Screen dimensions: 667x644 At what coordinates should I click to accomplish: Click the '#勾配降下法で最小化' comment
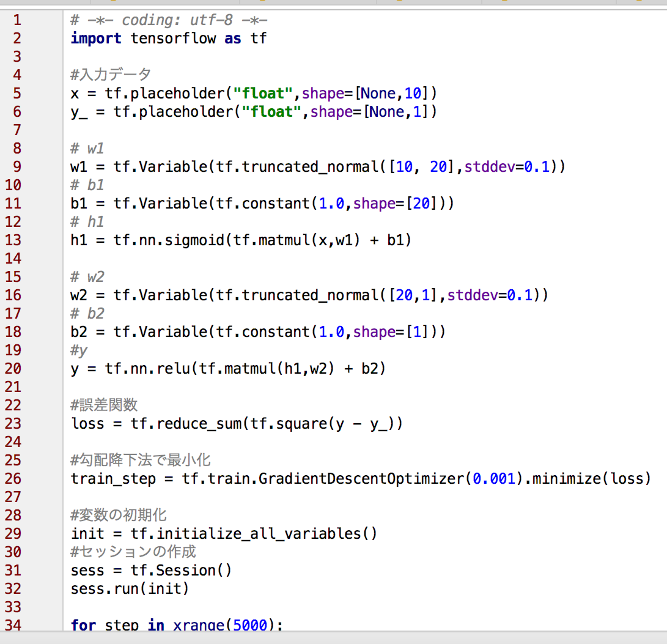click(x=141, y=460)
